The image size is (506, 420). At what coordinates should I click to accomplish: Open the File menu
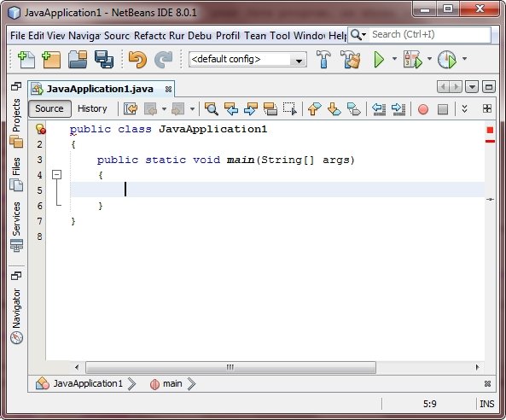coord(17,36)
